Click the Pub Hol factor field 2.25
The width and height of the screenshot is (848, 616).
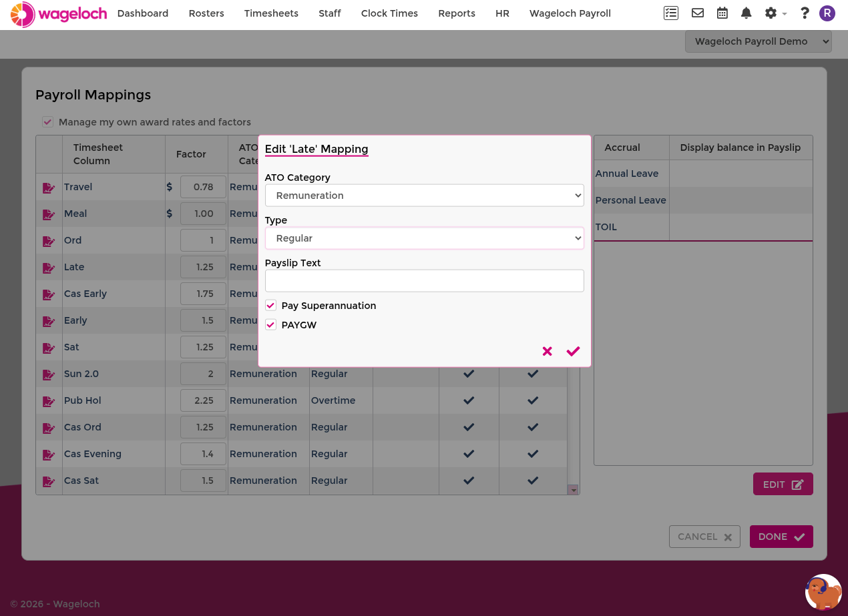(203, 400)
